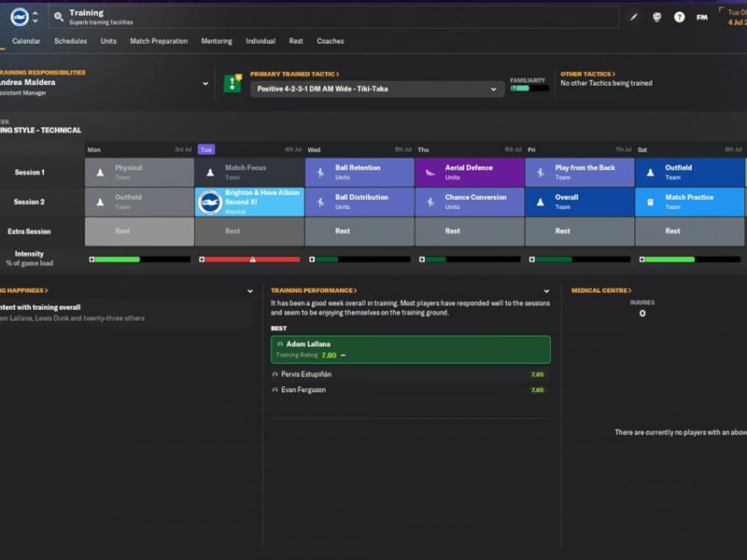Click the Ball Retention session on Wednesday

359,173
